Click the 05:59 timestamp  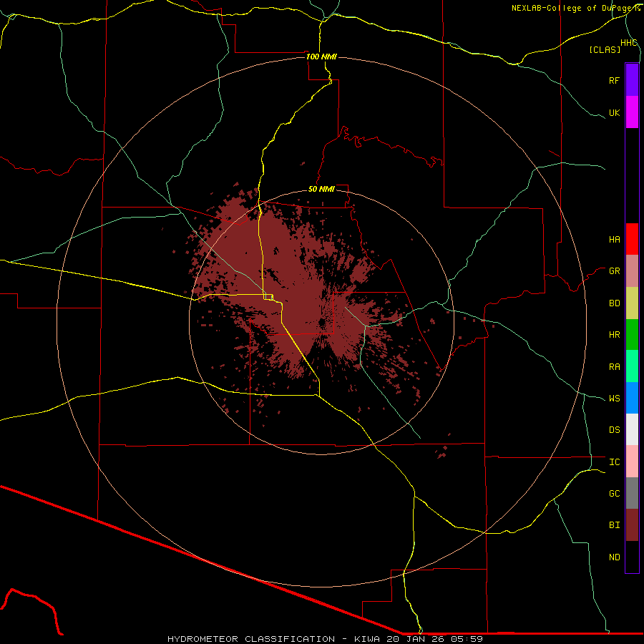click(x=467, y=639)
